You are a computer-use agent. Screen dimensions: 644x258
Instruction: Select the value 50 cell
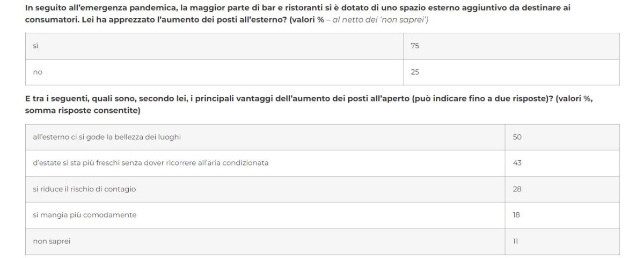pos(517,137)
